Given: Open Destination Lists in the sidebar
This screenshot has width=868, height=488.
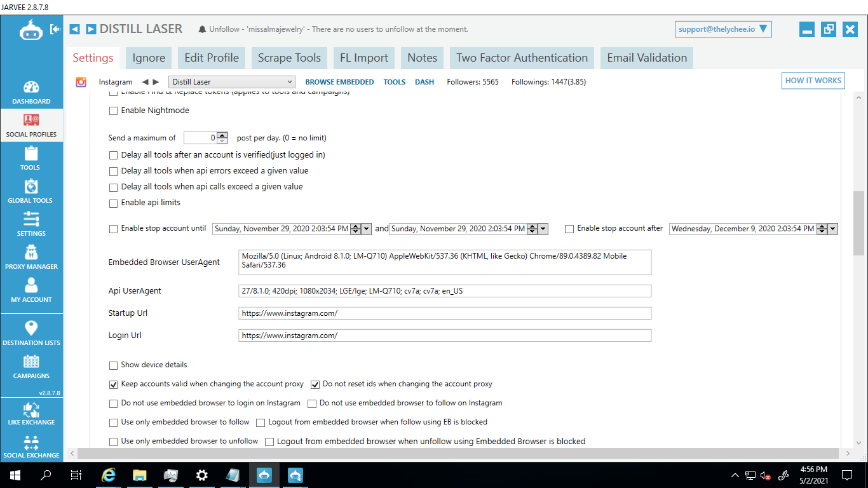Looking at the screenshot, I should click(x=31, y=334).
